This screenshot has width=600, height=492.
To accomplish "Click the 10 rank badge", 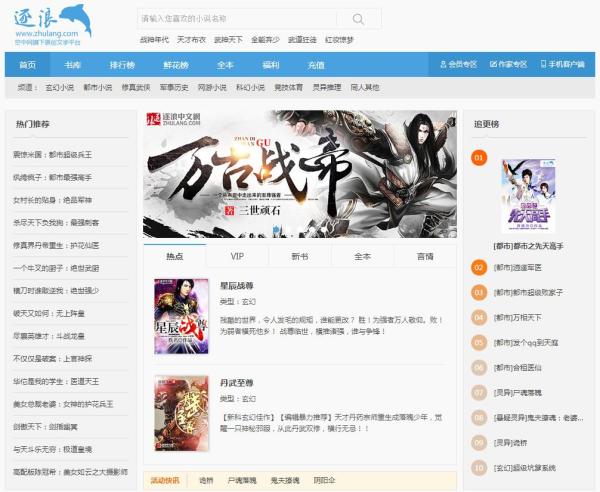I will [x=479, y=467].
